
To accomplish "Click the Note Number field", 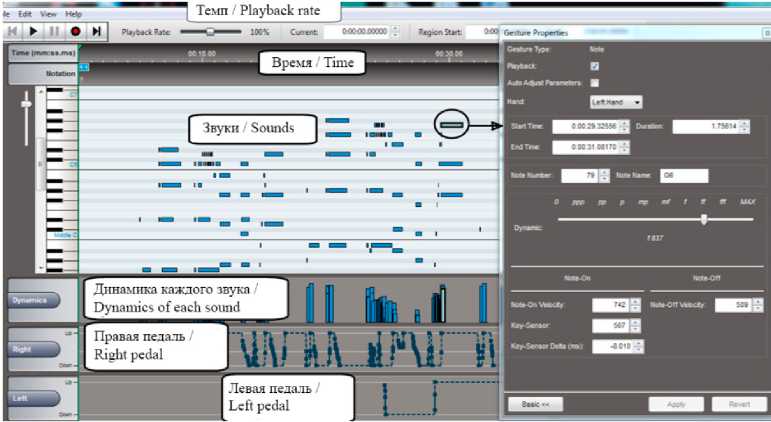I will pyautogui.click(x=580, y=176).
